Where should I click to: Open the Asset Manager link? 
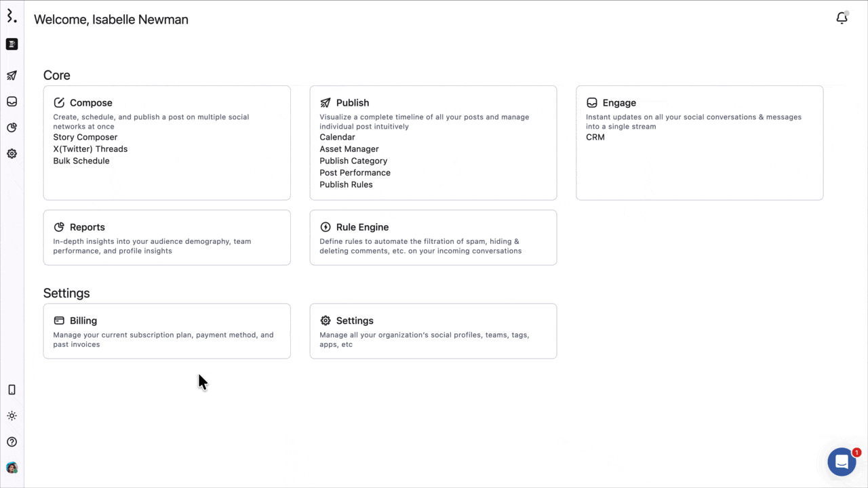(349, 148)
